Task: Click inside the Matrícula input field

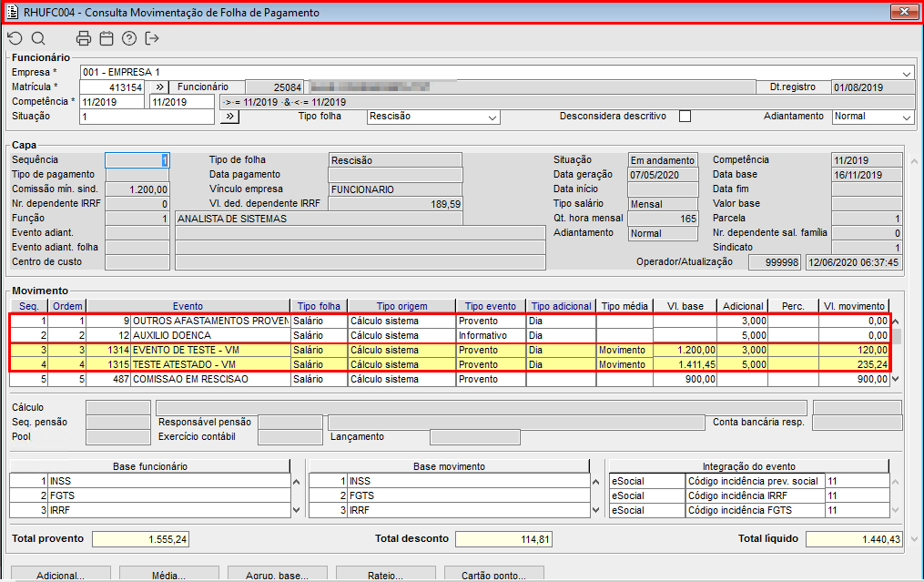Action: tap(112, 87)
